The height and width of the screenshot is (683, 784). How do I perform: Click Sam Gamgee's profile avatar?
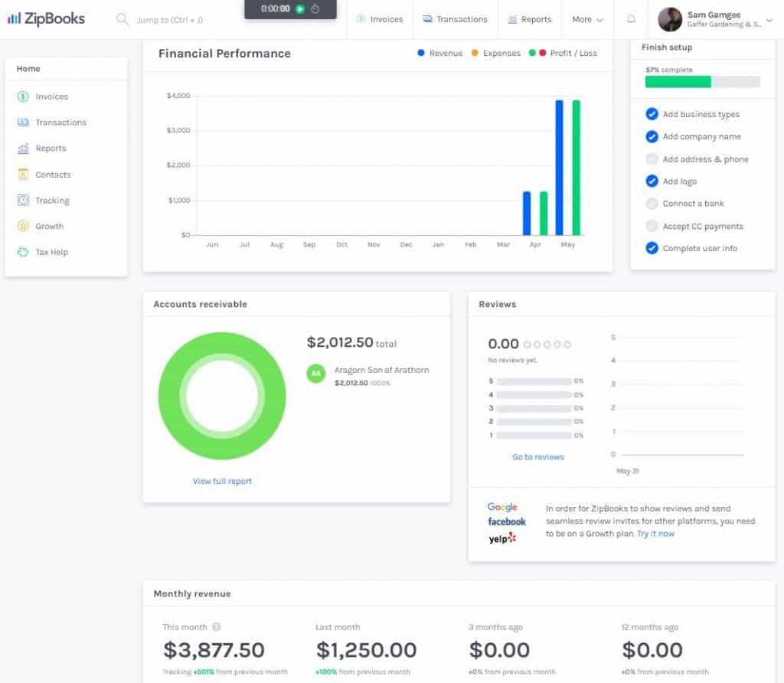670,19
